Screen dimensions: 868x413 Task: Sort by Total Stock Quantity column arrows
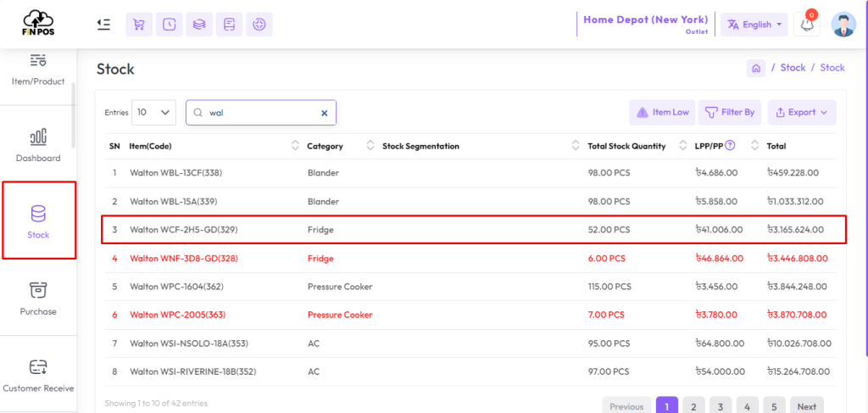(682, 146)
